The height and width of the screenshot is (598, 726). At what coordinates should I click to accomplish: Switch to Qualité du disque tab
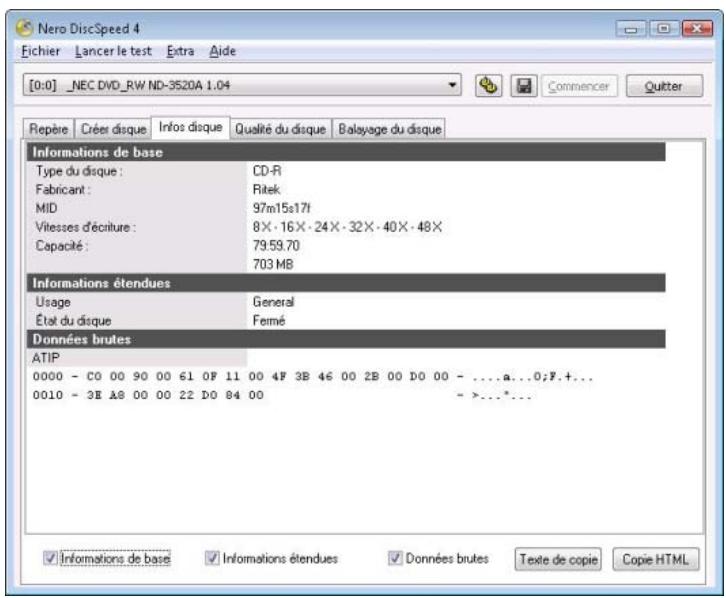(x=281, y=129)
